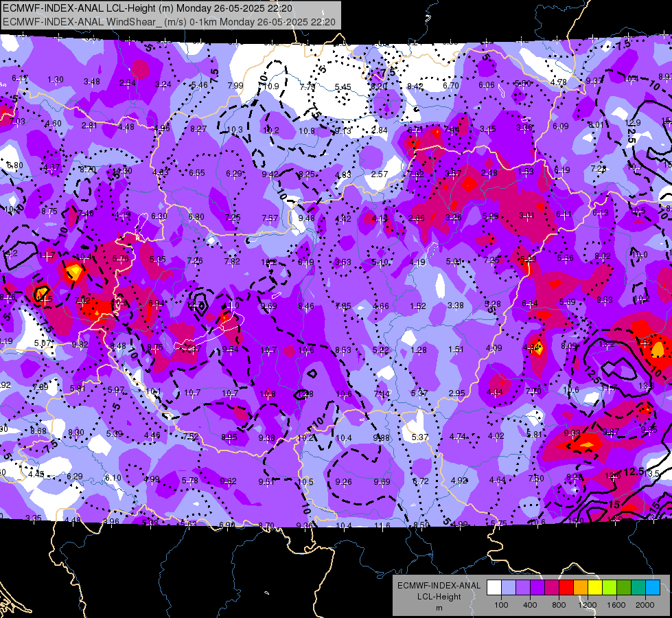The height and width of the screenshot is (618, 672).
Task: Click the wind shear value 6.10
Action: pos(113,477)
